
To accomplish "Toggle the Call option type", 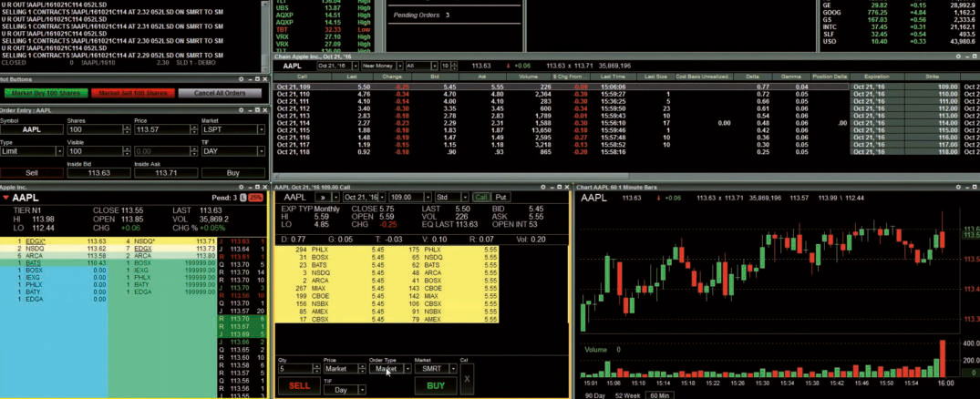I will coord(482,197).
